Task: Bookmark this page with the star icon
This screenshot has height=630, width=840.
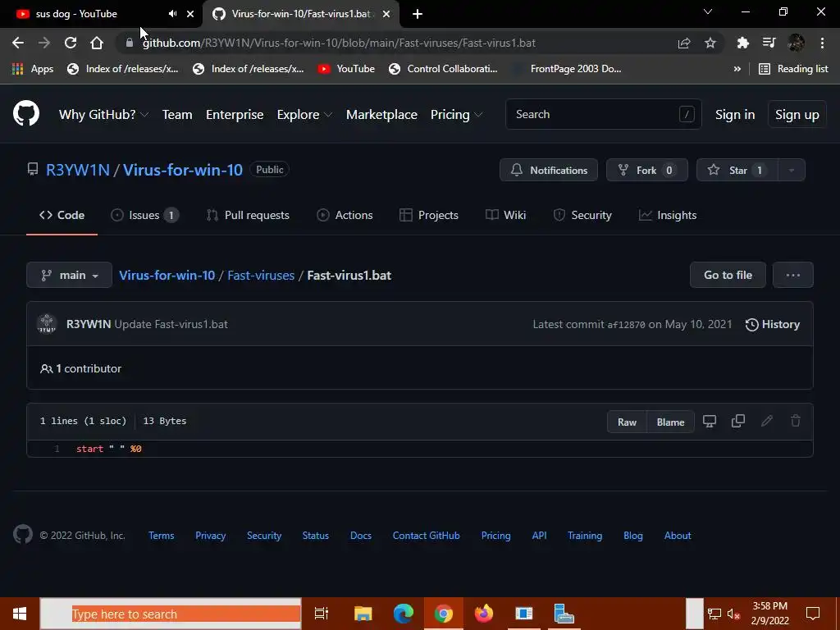Action: [710, 43]
